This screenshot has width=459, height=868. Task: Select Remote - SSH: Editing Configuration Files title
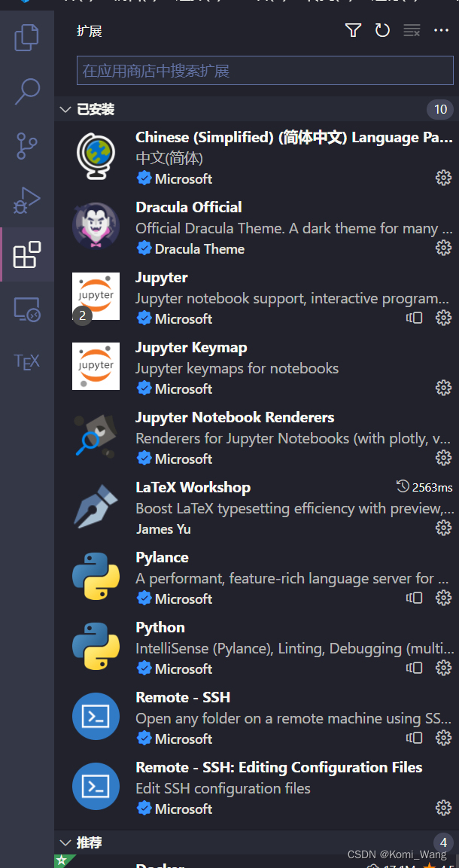(x=279, y=768)
